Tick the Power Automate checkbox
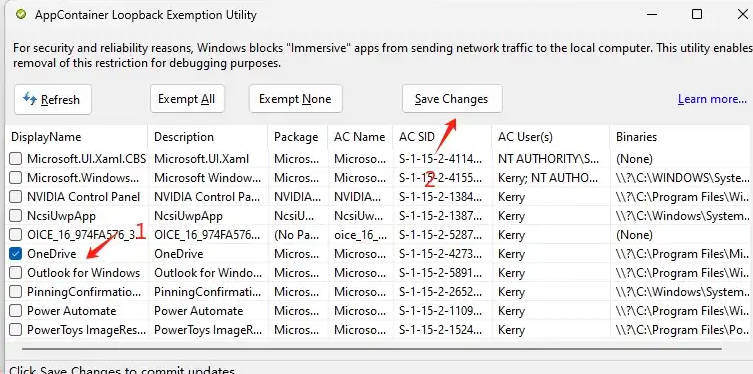 pos(16,311)
